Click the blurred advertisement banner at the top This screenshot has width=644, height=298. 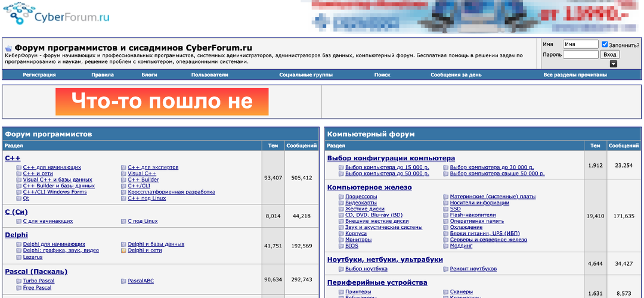click(472, 17)
